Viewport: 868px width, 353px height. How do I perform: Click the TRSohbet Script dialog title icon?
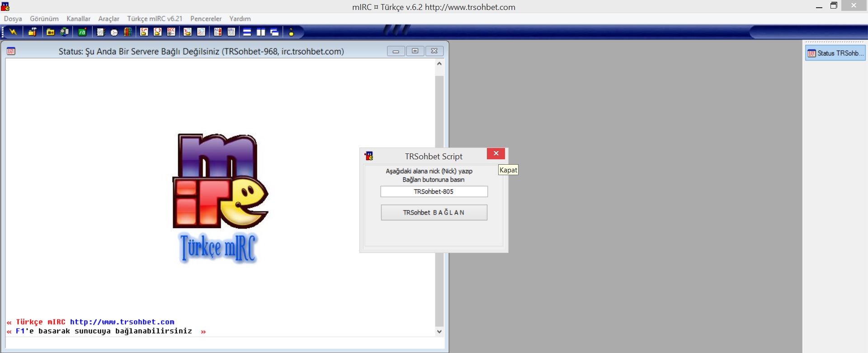click(369, 156)
